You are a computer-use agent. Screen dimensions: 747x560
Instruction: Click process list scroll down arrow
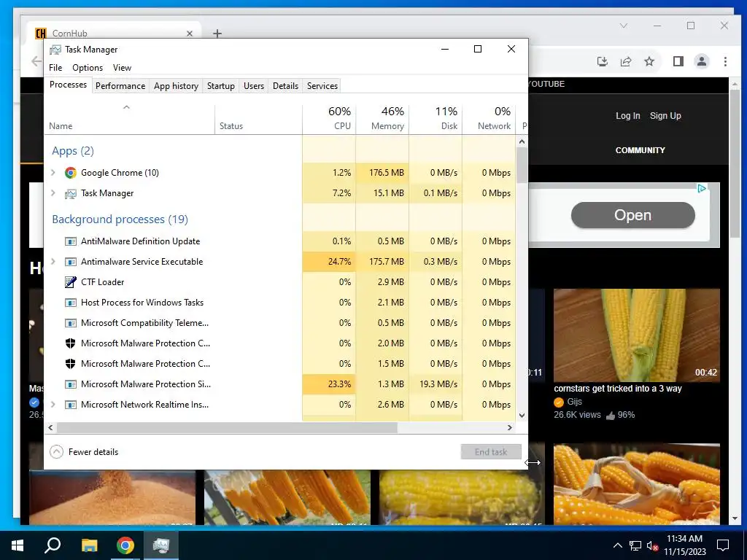(x=522, y=415)
